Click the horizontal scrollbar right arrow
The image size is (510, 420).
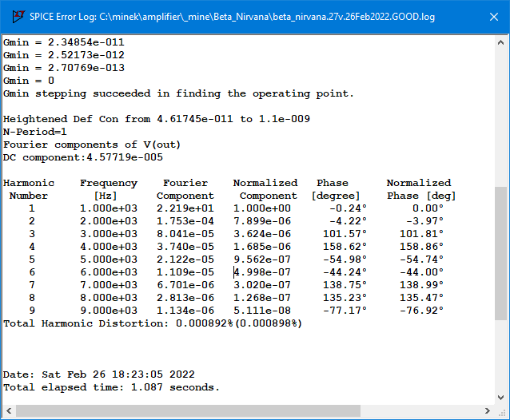click(x=488, y=411)
